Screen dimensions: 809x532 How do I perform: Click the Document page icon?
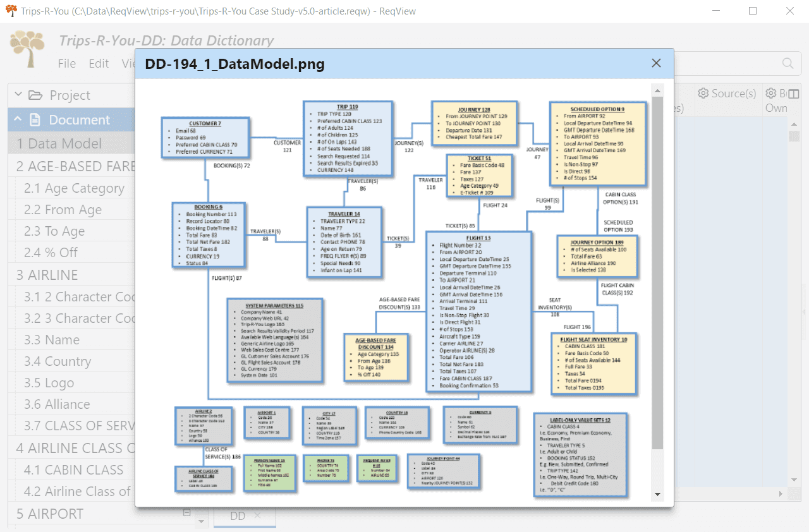coord(35,120)
